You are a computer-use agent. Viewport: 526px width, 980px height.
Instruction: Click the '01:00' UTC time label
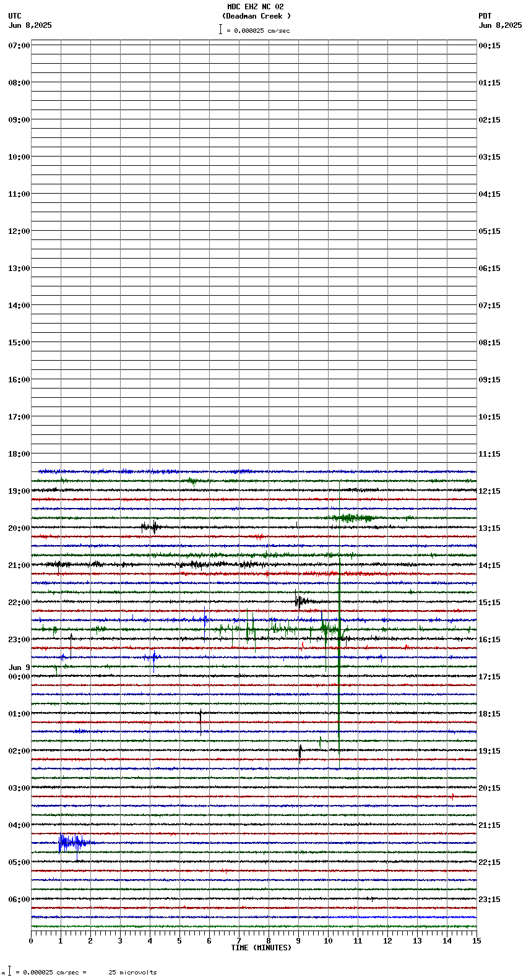pyautogui.click(x=19, y=714)
